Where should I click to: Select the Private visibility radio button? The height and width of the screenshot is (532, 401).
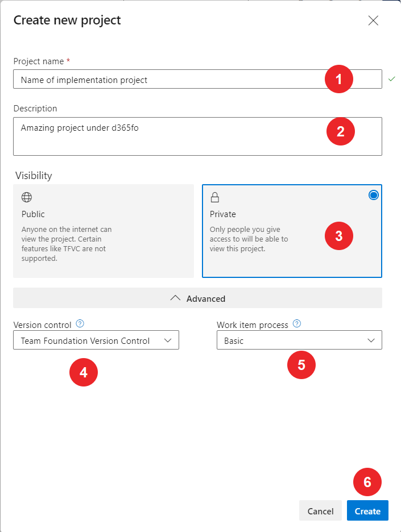(373, 194)
